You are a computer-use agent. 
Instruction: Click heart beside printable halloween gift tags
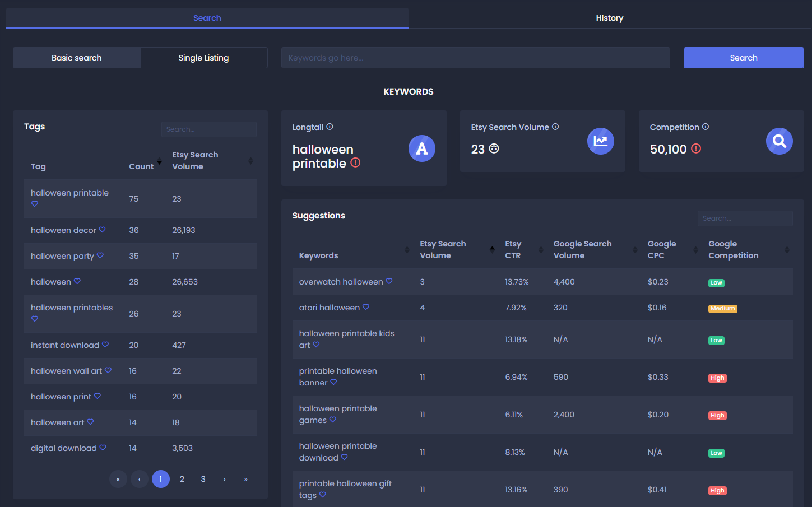pyautogui.click(x=323, y=495)
